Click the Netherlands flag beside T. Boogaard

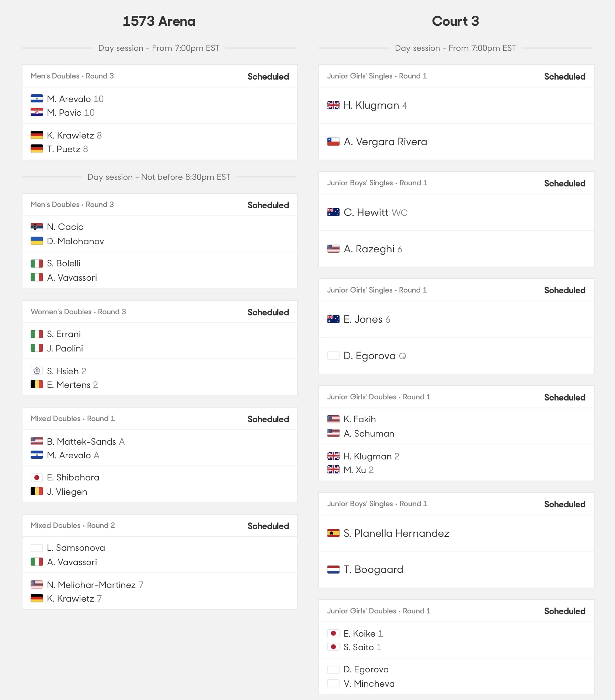click(x=333, y=569)
